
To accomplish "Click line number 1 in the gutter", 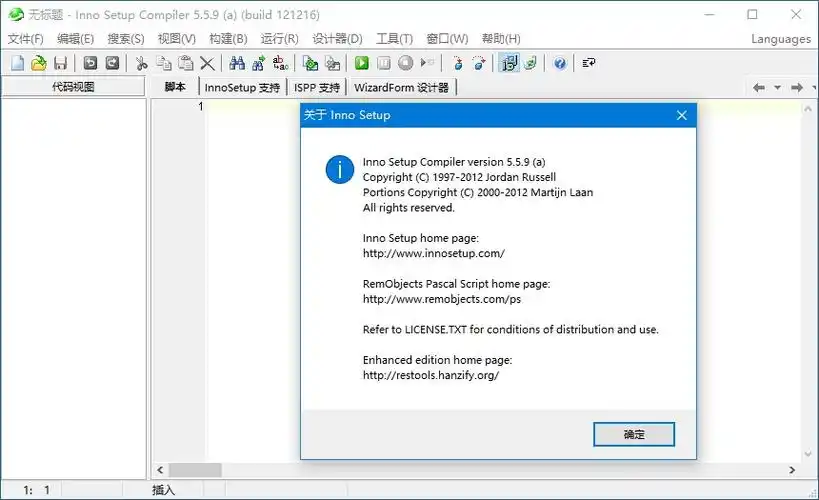I will pos(201,107).
